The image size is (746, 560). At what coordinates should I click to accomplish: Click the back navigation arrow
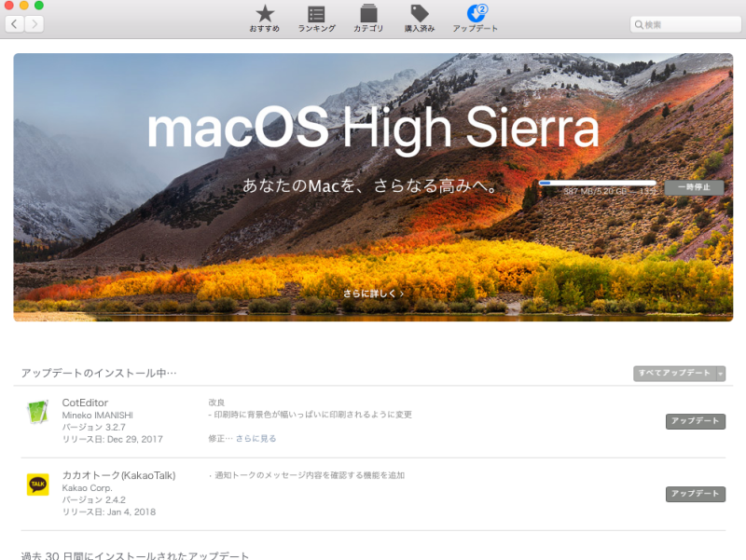(13, 23)
